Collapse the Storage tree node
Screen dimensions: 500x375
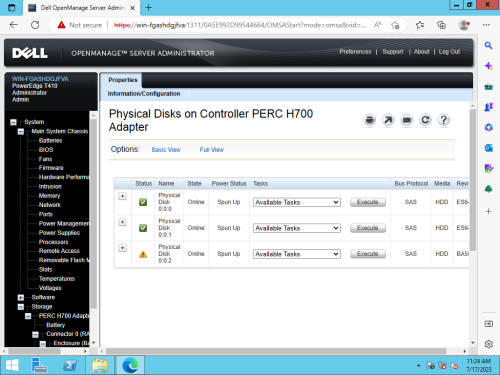(x=21, y=307)
